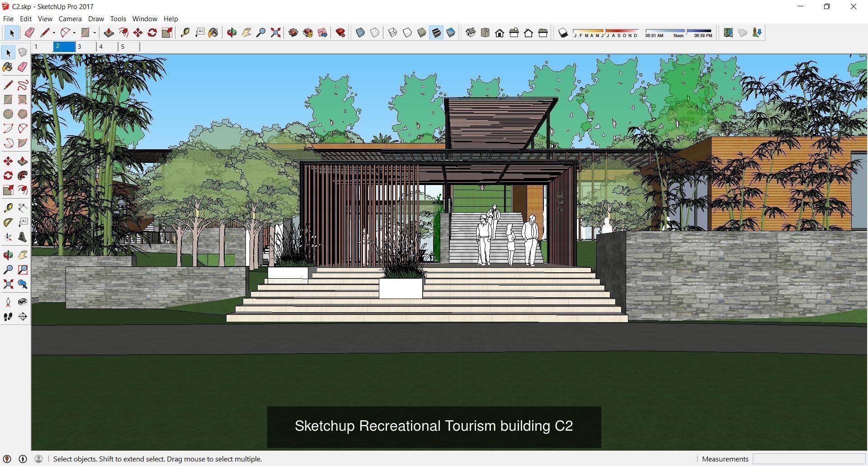
Task: Select the Walk footprints tool
Action: 8,317
